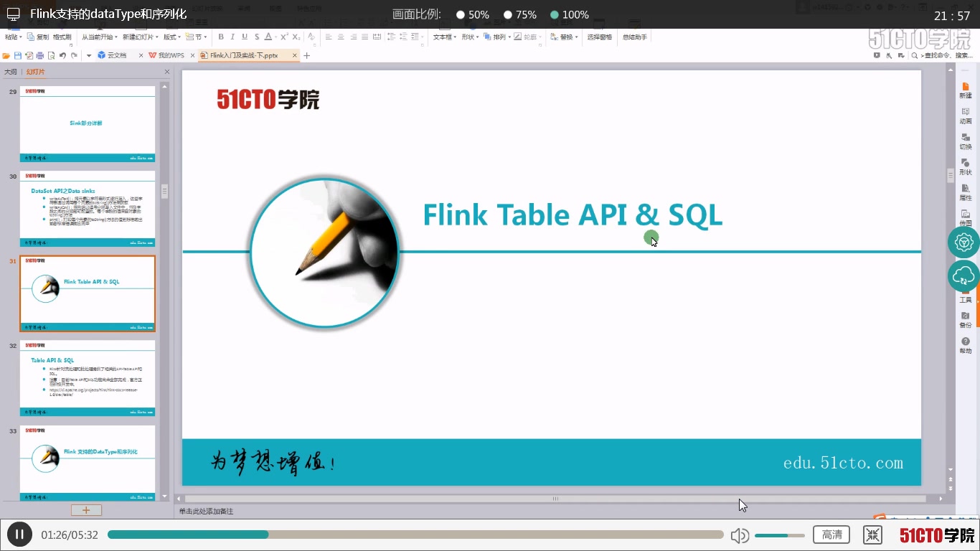Click the superscript X² icon
The width and height of the screenshot is (980, 551).
point(284,37)
